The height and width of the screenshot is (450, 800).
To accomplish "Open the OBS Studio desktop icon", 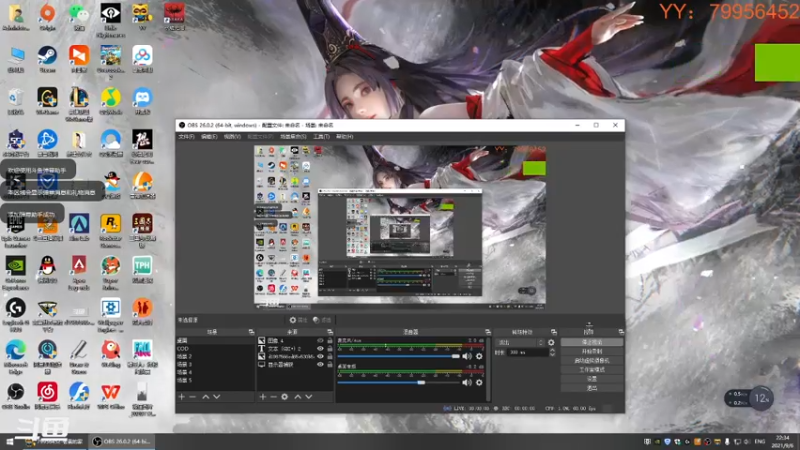I will [x=16, y=396].
